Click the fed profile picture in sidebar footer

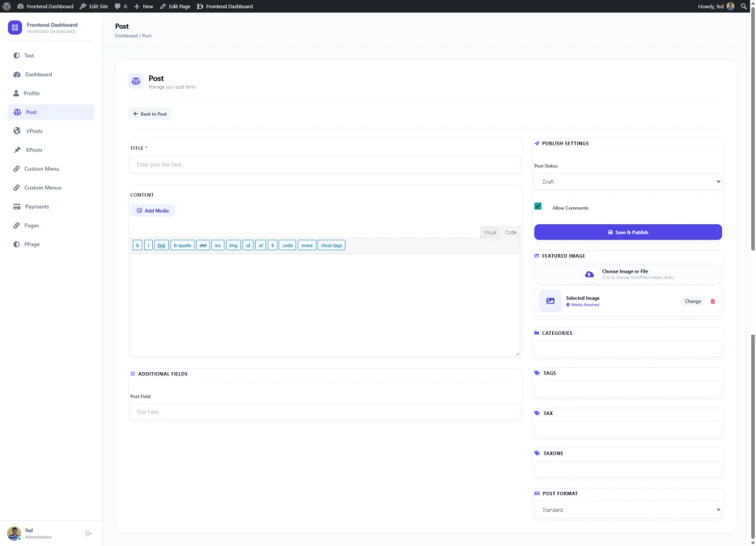pyautogui.click(x=14, y=533)
